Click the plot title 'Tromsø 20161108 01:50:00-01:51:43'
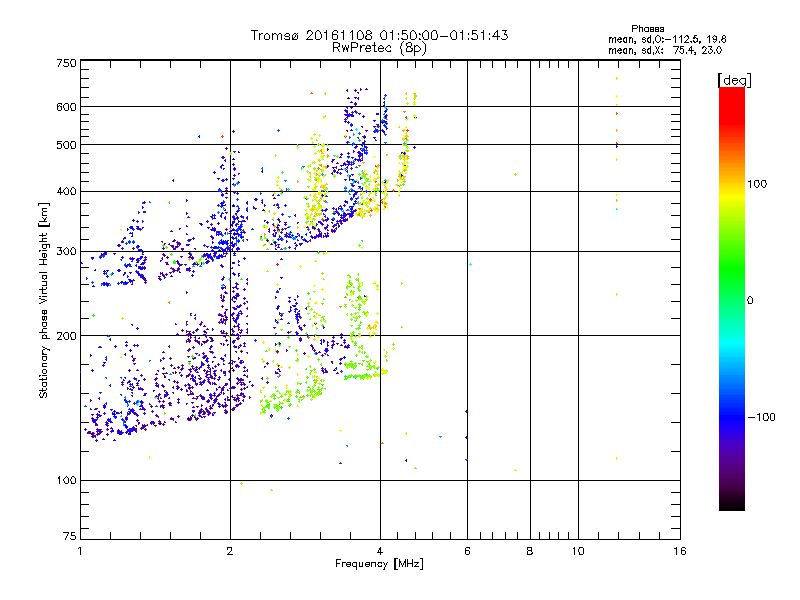 pos(379,35)
